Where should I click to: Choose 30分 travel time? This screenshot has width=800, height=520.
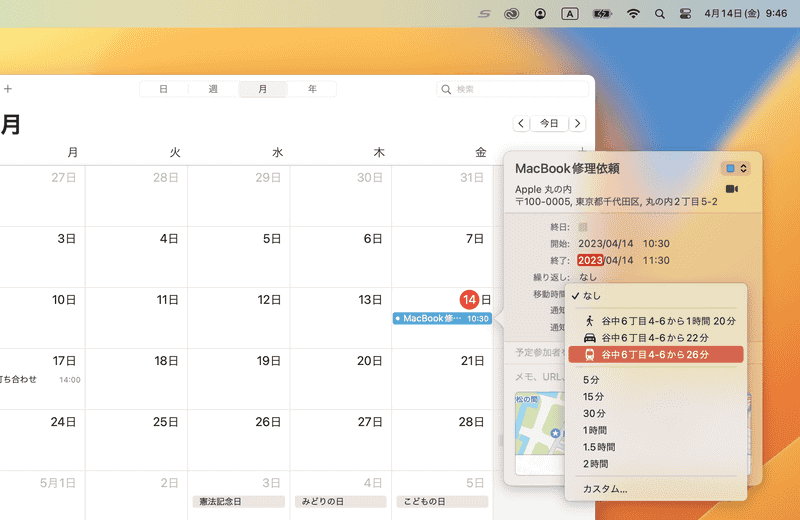coord(656,413)
